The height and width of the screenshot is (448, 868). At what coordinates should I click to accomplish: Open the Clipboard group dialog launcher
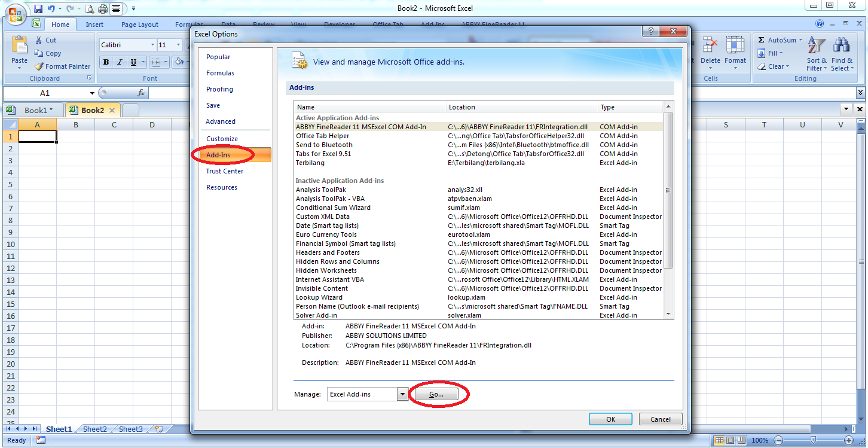pos(90,78)
